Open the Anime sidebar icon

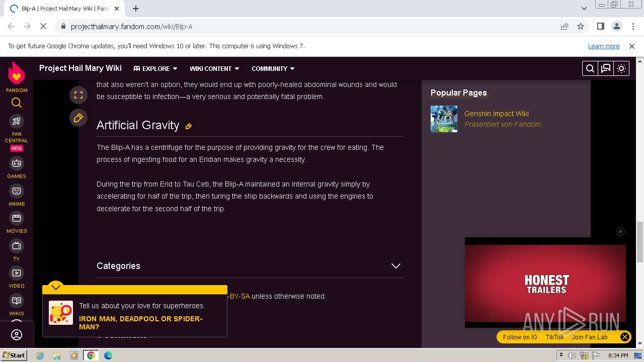tap(17, 191)
